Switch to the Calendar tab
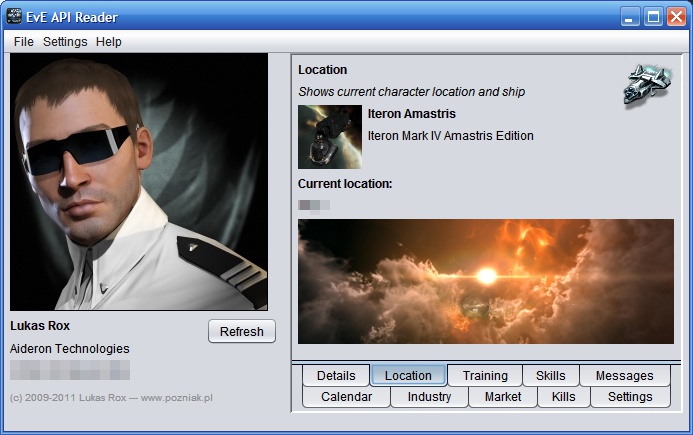This screenshot has height=435, width=693. (x=346, y=397)
